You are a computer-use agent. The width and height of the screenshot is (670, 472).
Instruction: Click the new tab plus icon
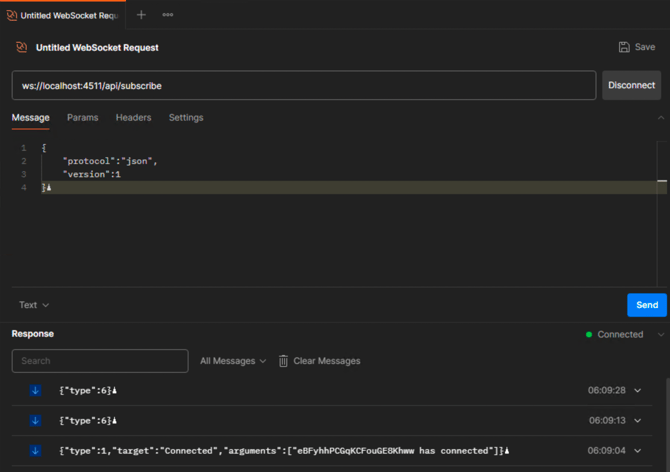tap(141, 15)
